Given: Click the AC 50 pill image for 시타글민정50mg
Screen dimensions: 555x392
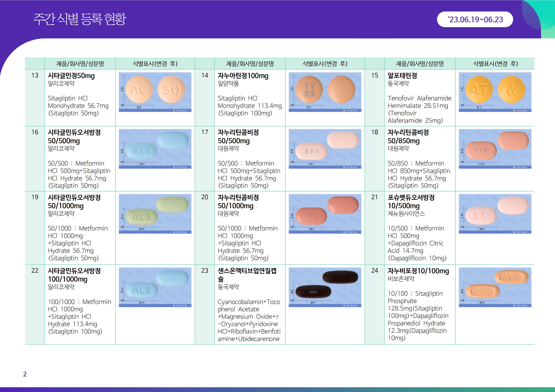Looking at the screenshot, I should coord(155,92).
